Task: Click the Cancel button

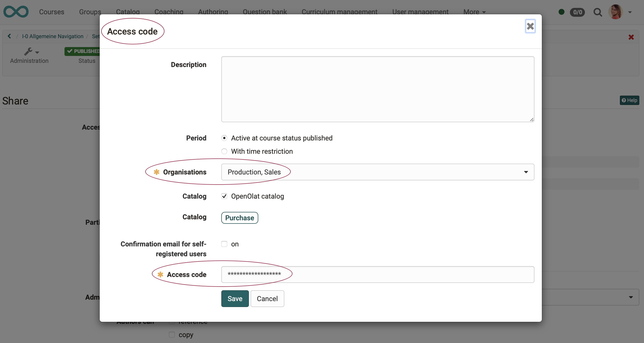Action: 267,298
